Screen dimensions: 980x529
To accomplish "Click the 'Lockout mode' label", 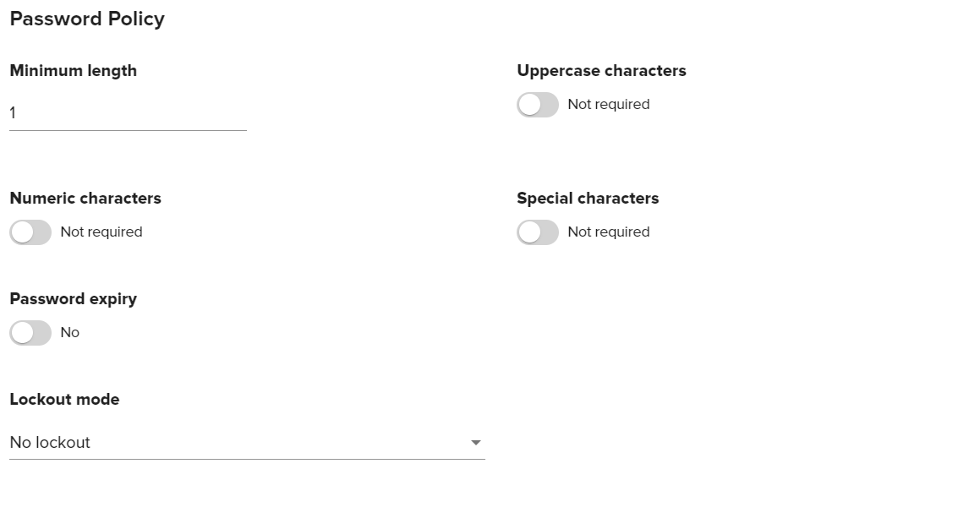I will (64, 400).
